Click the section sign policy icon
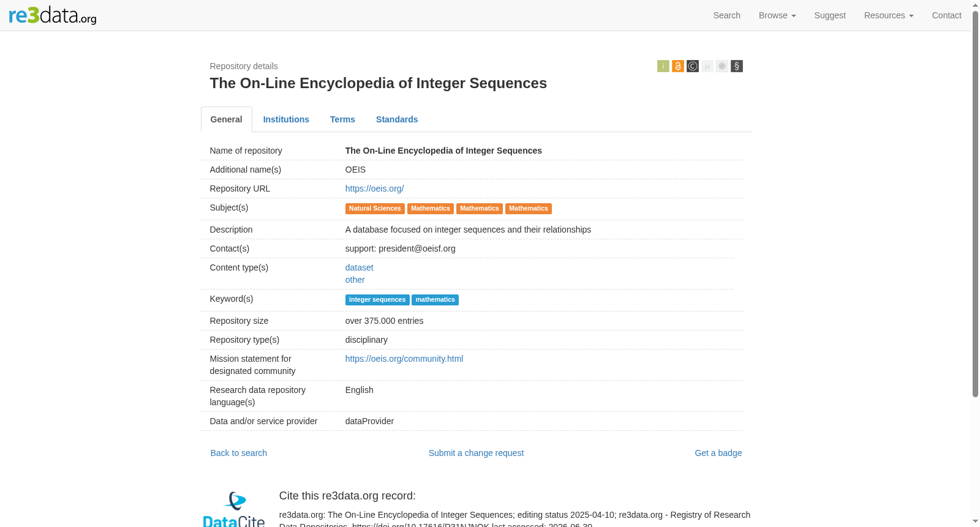The image size is (980, 527). pos(737,66)
